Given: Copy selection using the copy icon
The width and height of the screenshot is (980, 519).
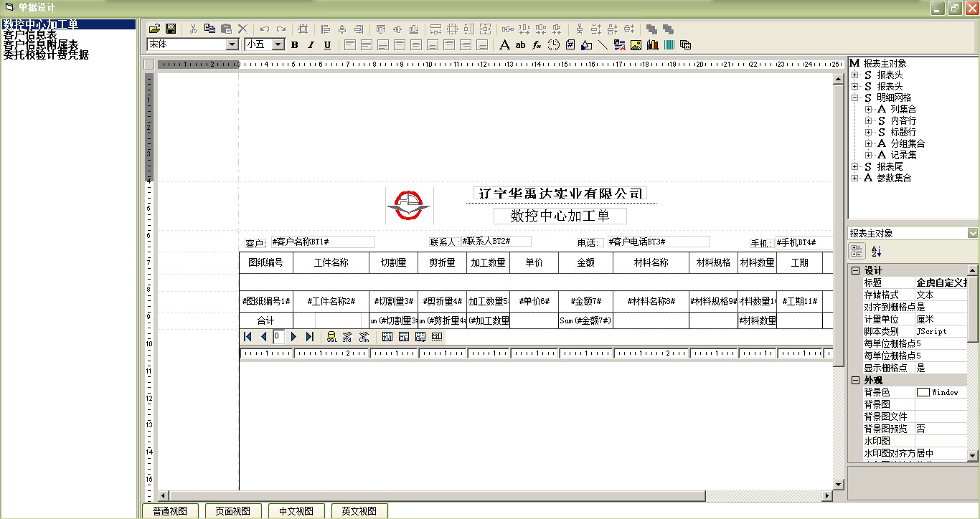Looking at the screenshot, I should click(x=209, y=29).
